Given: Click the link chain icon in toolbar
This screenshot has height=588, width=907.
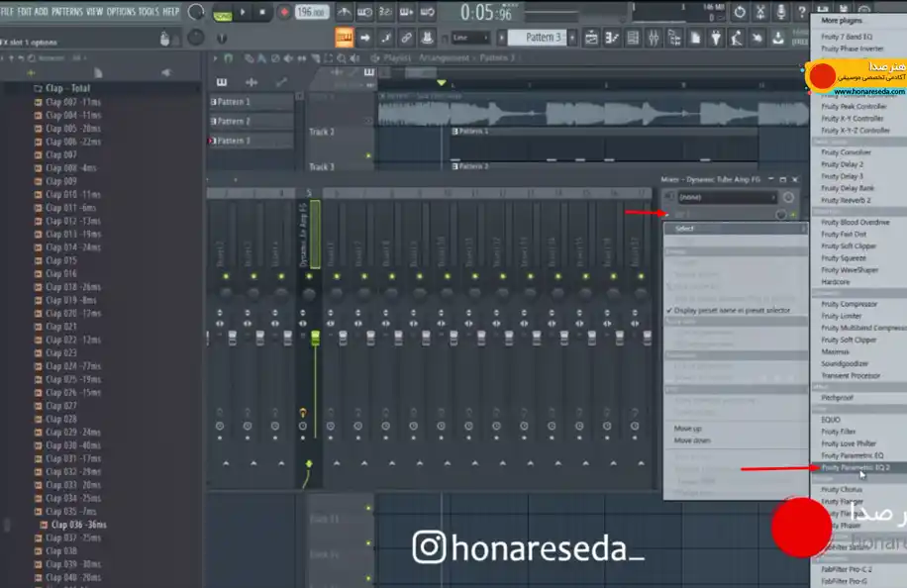Looking at the screenshot, I should [x=406, y=39].
